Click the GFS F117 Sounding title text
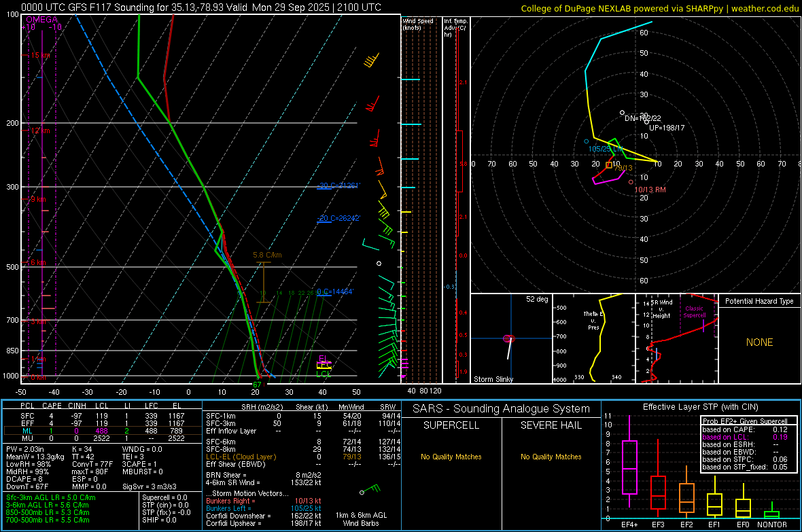 (201, 7)
